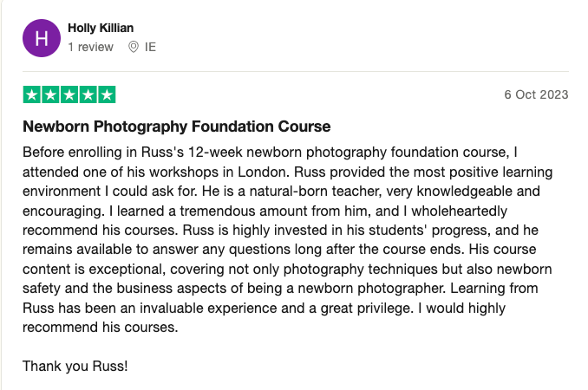This screenshot has height=390, width=588.
Task: Click the phrase "invaluable experience" in review
Action: pyautogui.click(x=248, y=287)
